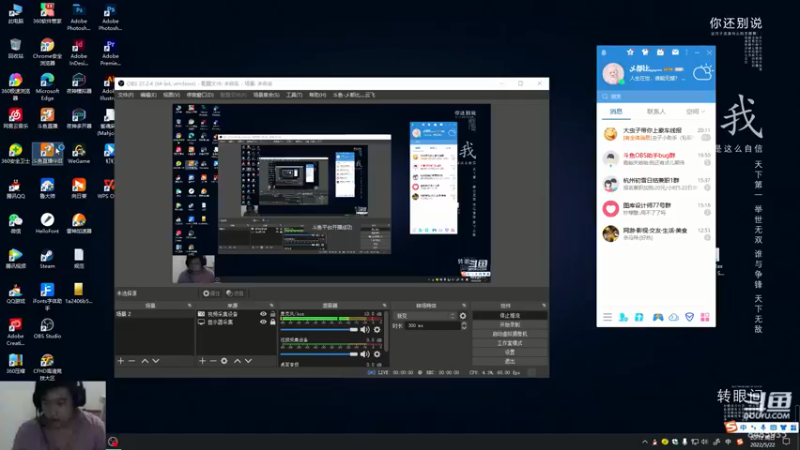
Task: Open the 斗鱼OBS助手bug群 chat in QQ
Action: pyautogui.click(x=656, y=159)
